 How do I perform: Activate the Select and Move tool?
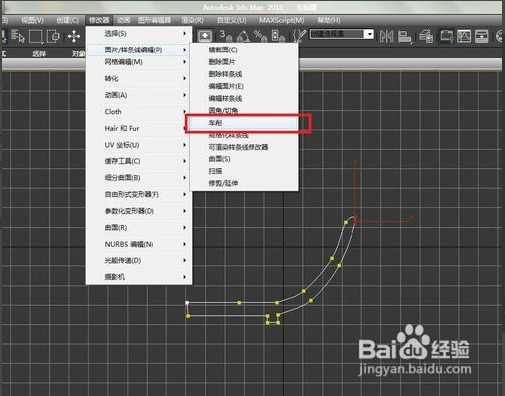pos(74,36)
